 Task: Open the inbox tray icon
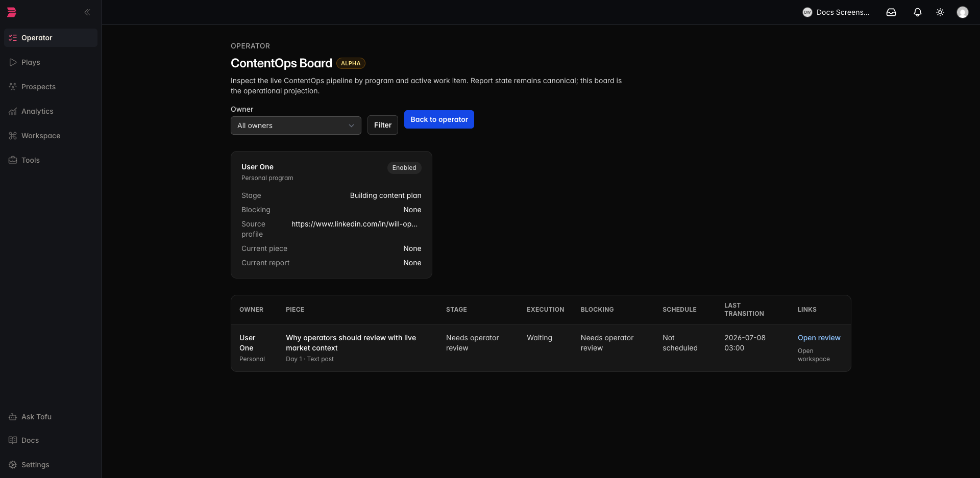[891, 12]
